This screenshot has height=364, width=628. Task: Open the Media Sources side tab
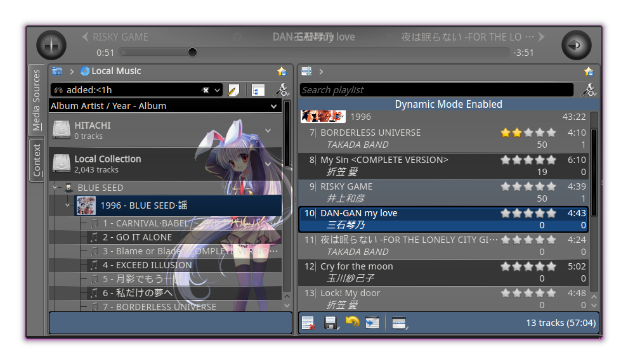tap(36, 100)
